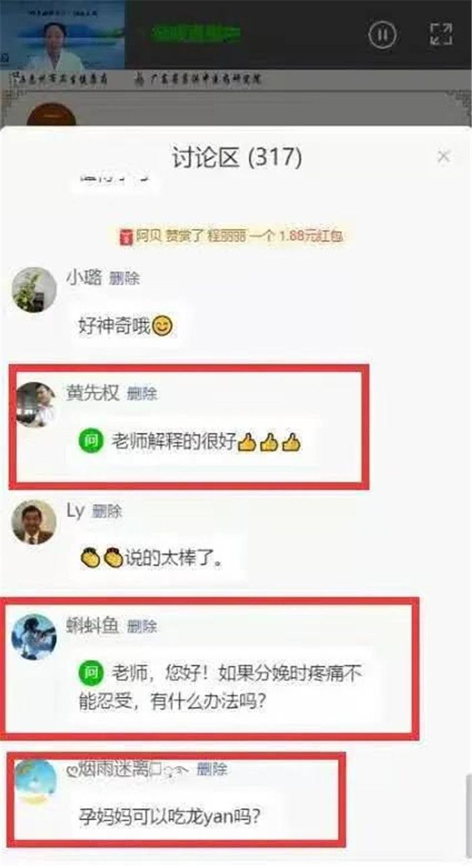Open 黄先权's avatar profile

tap(35, 405)
